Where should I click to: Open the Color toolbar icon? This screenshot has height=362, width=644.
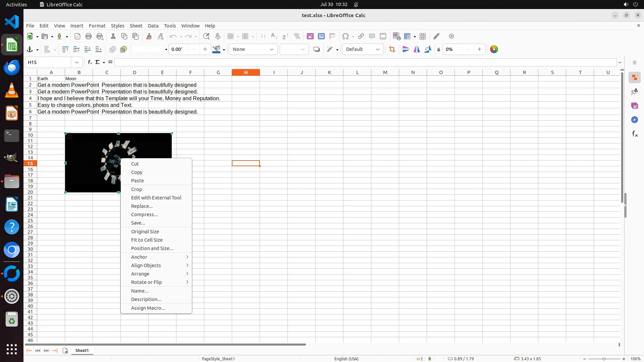(494, 50)
